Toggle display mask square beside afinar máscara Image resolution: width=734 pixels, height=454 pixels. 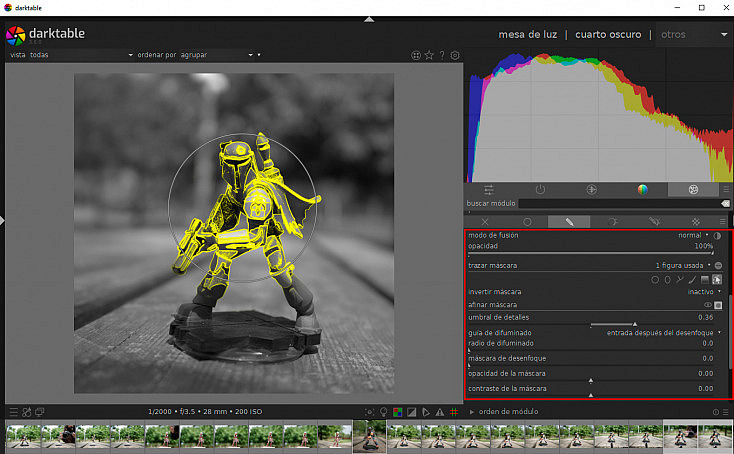coord(718,305)
